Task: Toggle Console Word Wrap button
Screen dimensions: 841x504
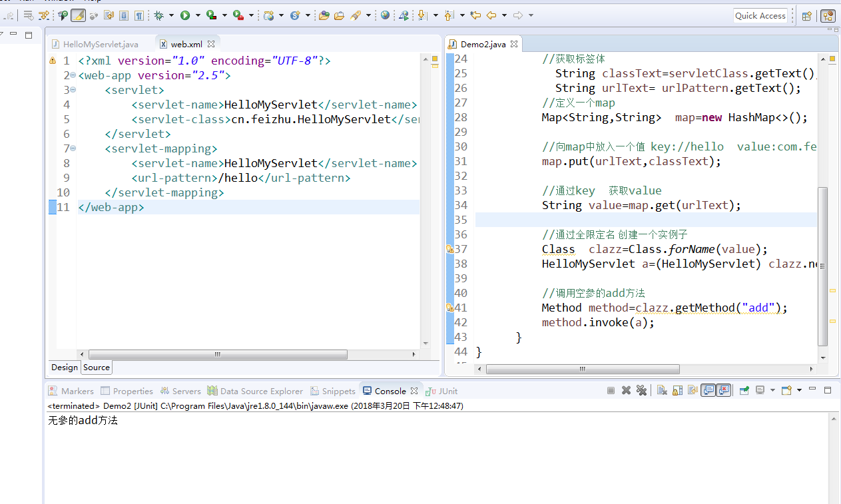Action: click(x=693, y=391)
